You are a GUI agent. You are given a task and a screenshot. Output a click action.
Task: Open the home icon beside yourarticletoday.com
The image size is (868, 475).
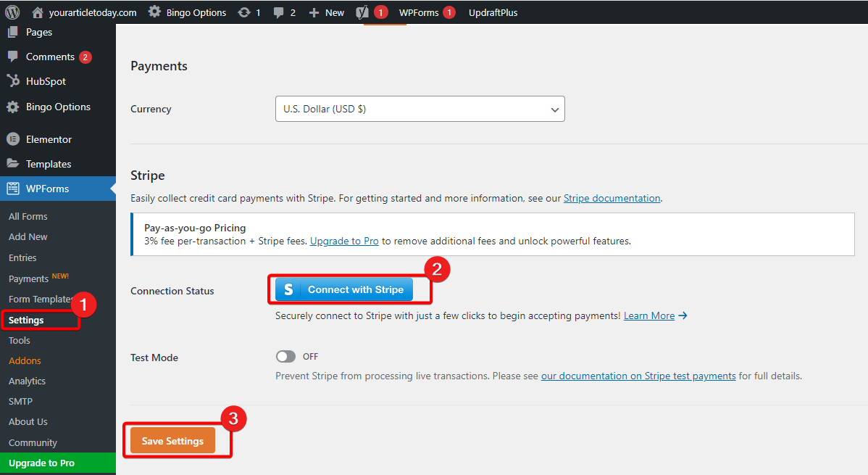37,12
